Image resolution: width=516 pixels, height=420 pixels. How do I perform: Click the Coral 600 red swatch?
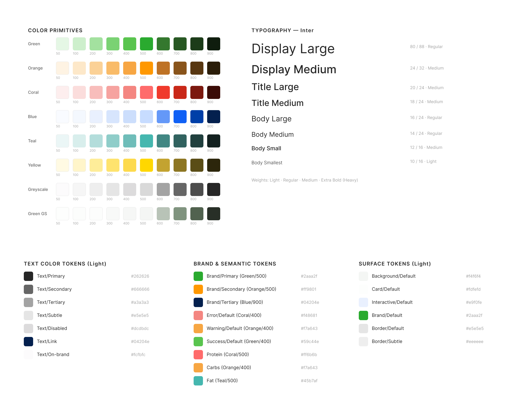[163, 92]
